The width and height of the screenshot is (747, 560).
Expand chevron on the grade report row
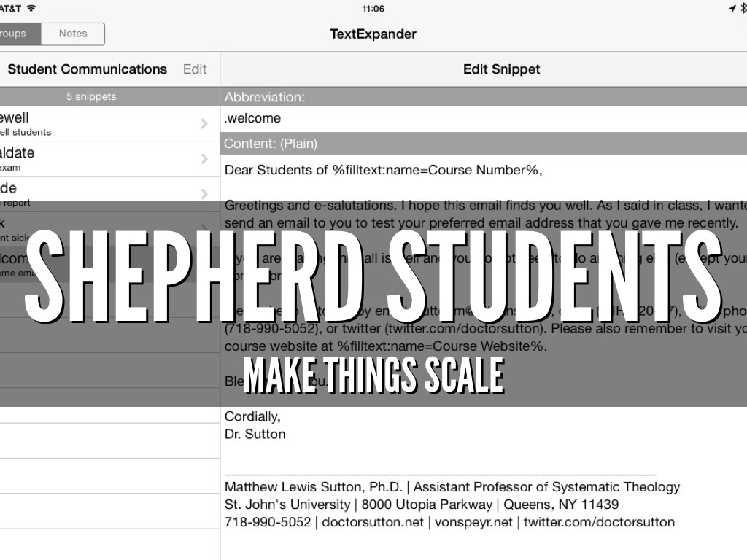(204, 194)
